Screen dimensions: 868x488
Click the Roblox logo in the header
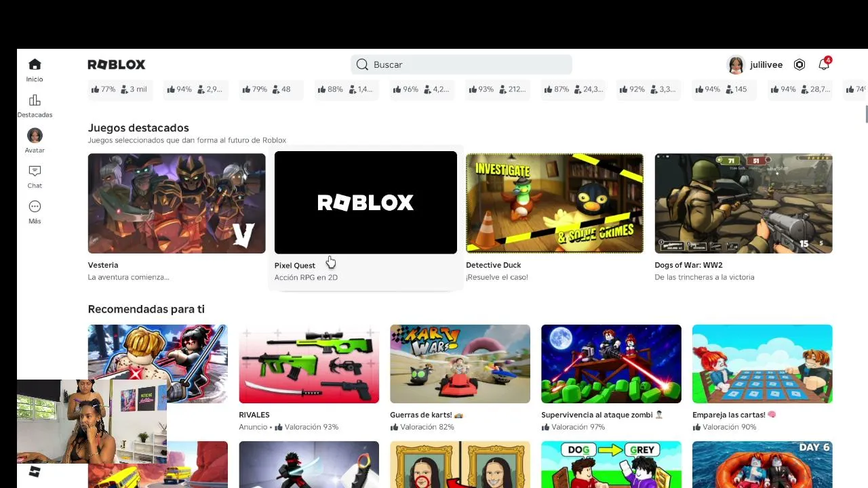point(117,64)
